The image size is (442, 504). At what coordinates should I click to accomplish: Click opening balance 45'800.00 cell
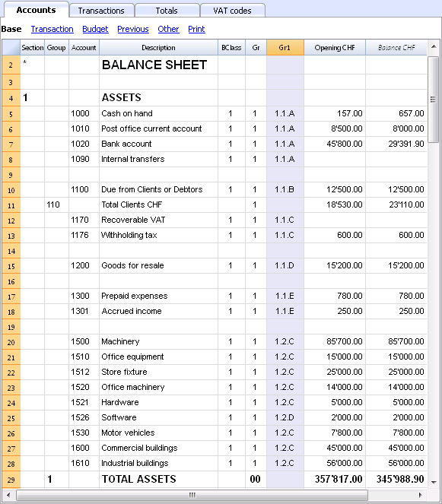pyautogui.click(x=335, y=144)
